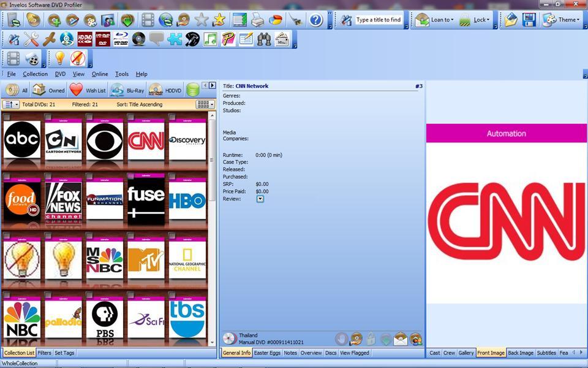This screenshot has width=588, height=368.
Task: Click the globe with green arrows icon
Action: 165,20
